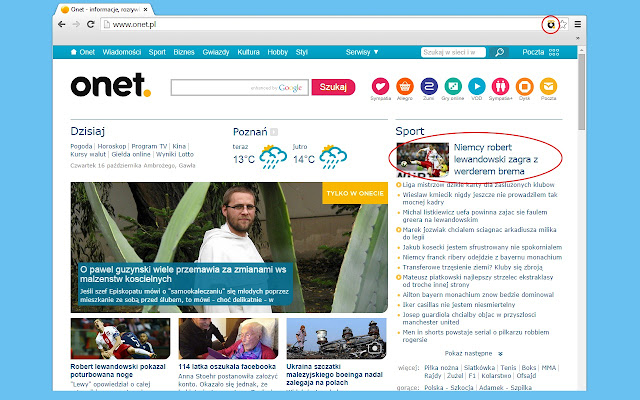Open Biznes in the top navigation
This screenshot has height=400, width=640.
184,52
